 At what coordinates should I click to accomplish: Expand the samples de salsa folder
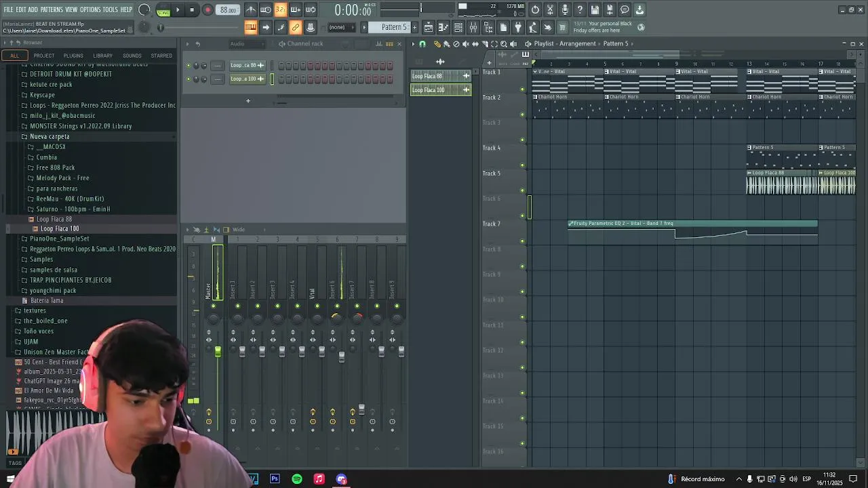click(x=54, y=270)
